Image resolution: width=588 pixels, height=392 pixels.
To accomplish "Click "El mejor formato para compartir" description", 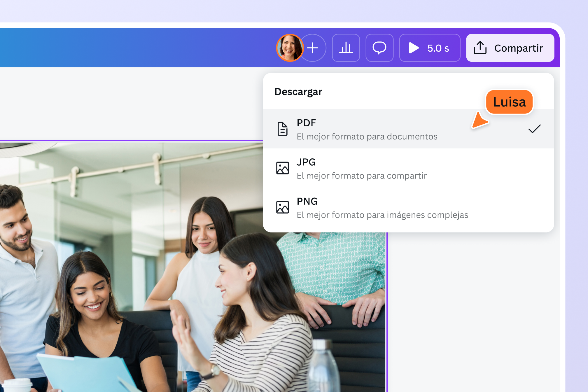I will tap(362, 176).
